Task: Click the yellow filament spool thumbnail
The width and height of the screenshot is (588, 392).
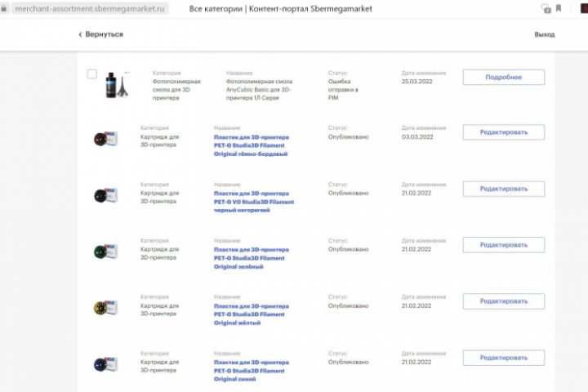Action: click(x=105, y=308)
